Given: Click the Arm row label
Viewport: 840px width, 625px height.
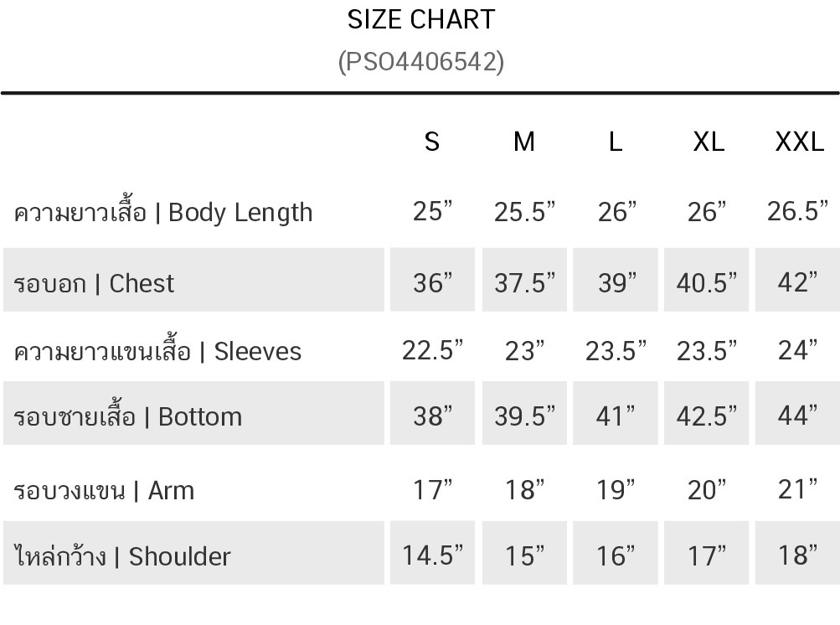Looking at the screenshot, I should pyautogui.click(x=104, y=490).
